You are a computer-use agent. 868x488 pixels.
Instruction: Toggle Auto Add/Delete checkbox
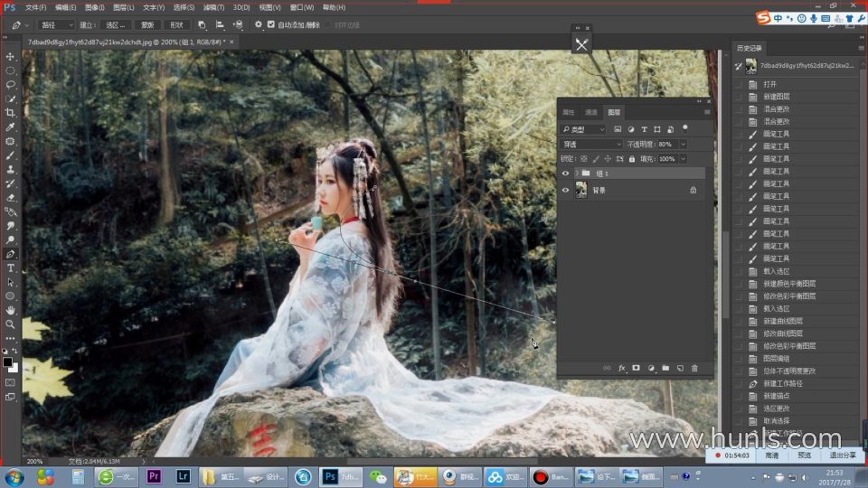[x=271, y=24]
